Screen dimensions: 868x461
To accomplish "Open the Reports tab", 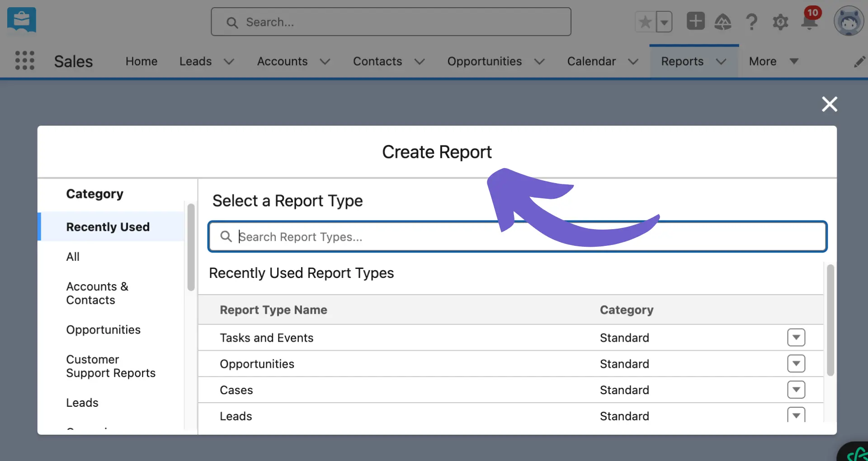I will tap(682, 61).
